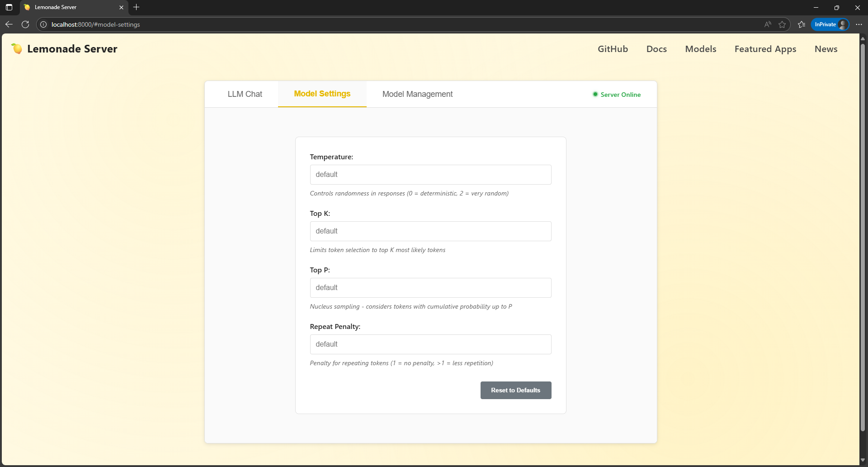
Task: Open the News link
Action: tap(826, 49)
